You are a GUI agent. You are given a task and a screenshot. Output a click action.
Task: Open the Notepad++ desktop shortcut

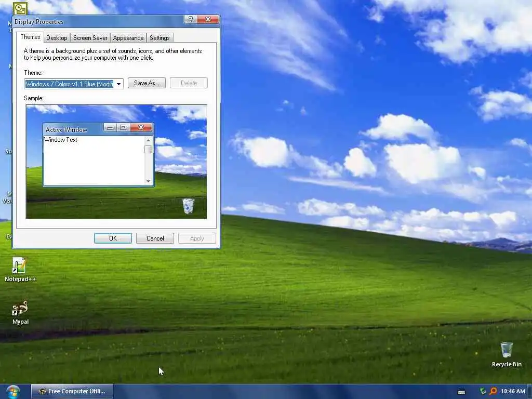(19, 270)
